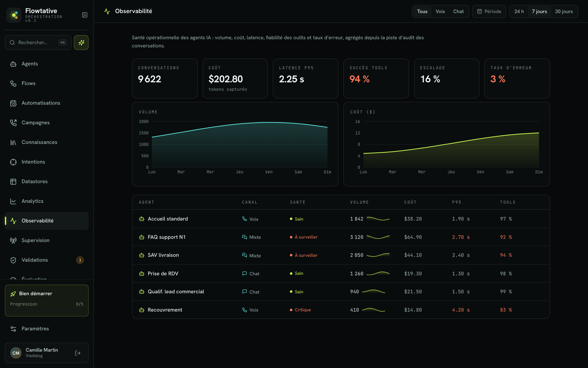Image resolution: width=588 pixels, height=368 pixels.
Task: Open the Agents robot icon
Action: tap(13, 64)
